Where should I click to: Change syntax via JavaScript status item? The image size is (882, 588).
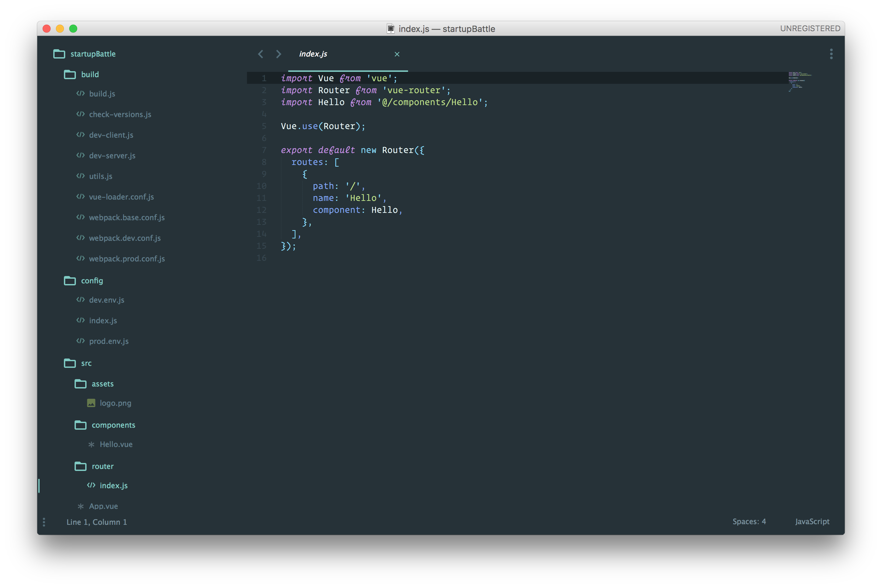(812, 521)
